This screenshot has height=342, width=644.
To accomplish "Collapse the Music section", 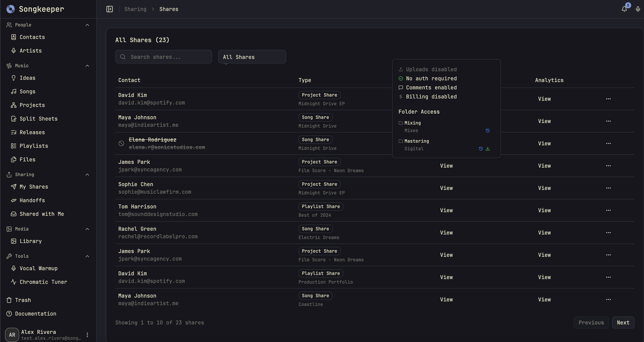I will pyautogui.click(x=87, y=66).
